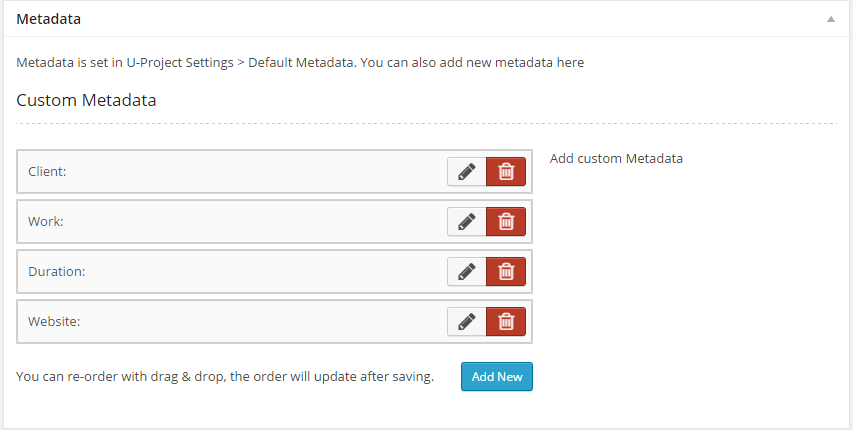Screen dimensions: 853x430
Task: Click the Custom Metadata heading
Action: click(x=86, y=100)
